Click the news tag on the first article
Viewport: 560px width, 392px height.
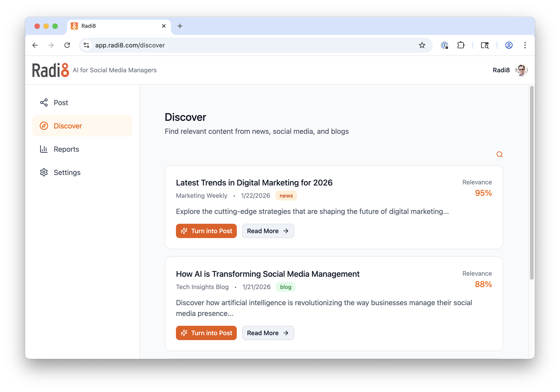[286, 196]
